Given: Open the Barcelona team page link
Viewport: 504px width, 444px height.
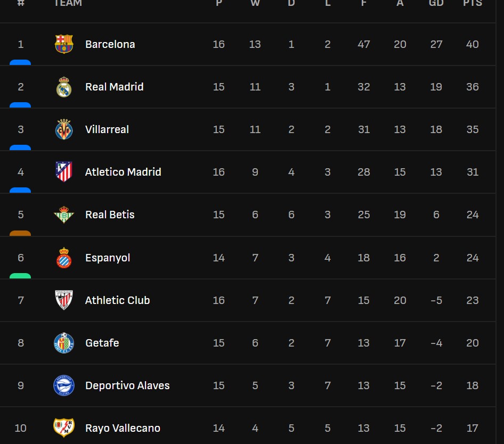Looking at the screenshot, I should coord(110,44).
